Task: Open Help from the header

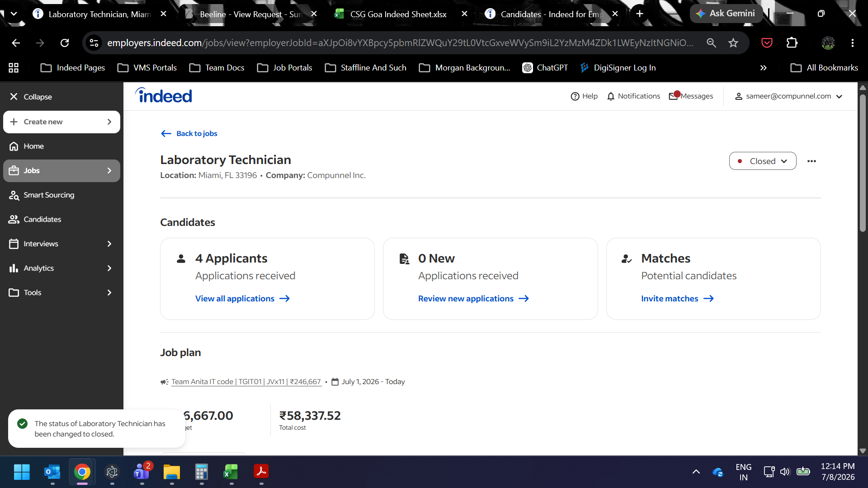Action: tap(584, 96)
